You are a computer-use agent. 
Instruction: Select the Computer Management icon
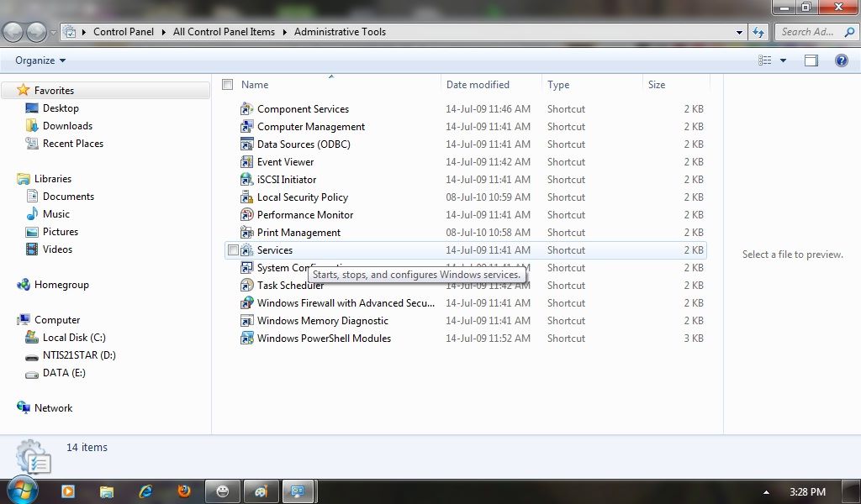pos(246,127)
